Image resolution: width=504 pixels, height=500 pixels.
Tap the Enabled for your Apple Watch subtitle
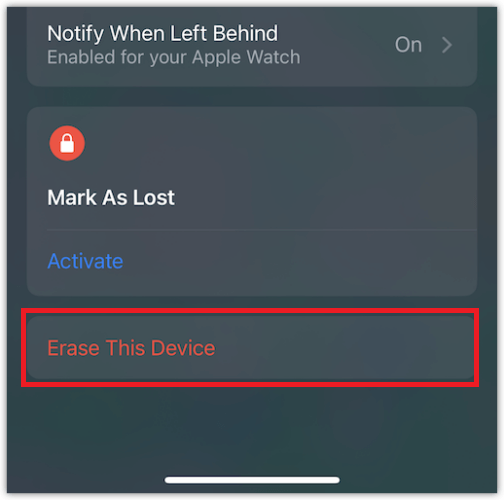174,57
